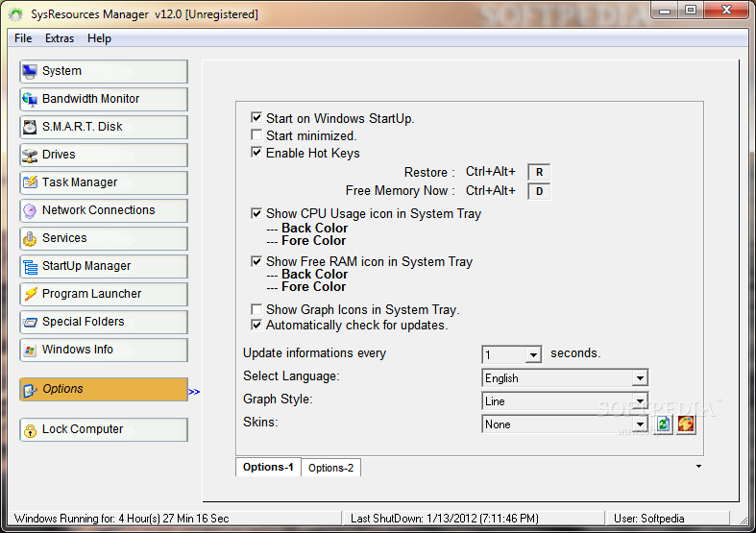Open the System section
The image size is (756, 533).
(104, 71)
